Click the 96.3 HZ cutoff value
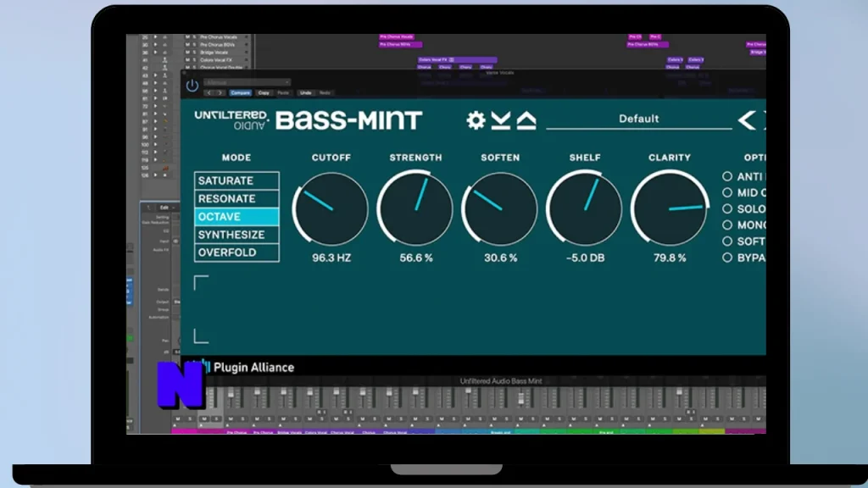 331,258
